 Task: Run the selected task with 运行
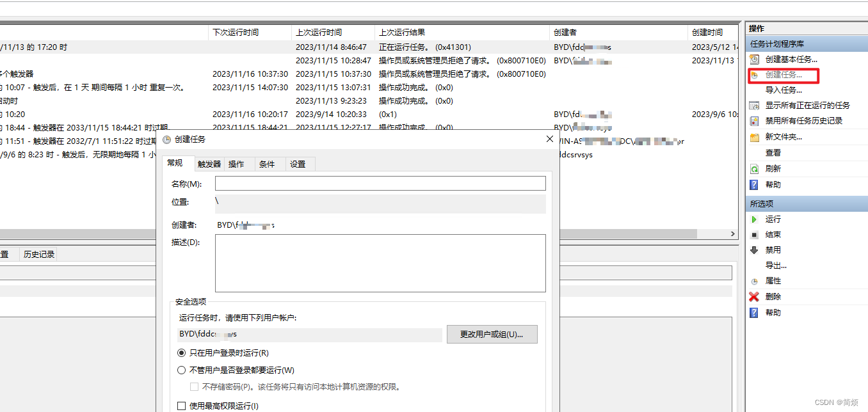pos(773,219)
